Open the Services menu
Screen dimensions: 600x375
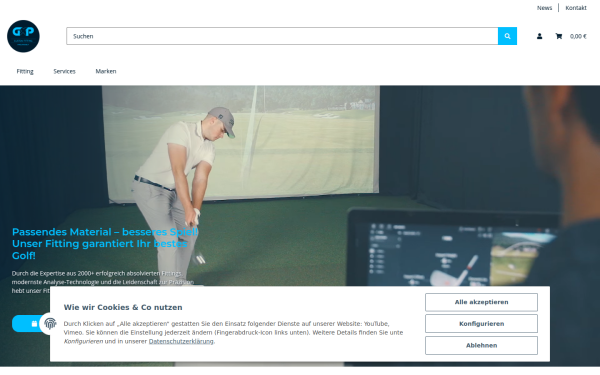[x=64, y=71]
